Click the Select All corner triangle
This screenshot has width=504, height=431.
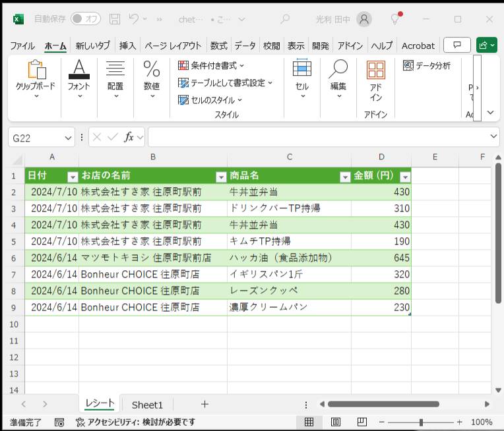point(16,159)
